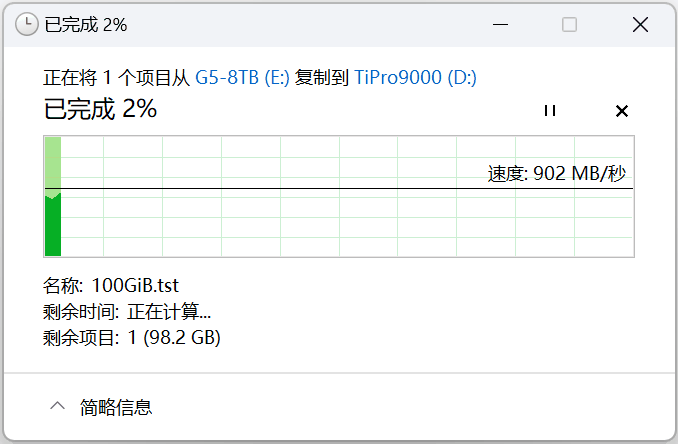Click the greyed-out maximize button
Image resolution: width=678 pixels, height=444 pixels.
tap(569, 25)
